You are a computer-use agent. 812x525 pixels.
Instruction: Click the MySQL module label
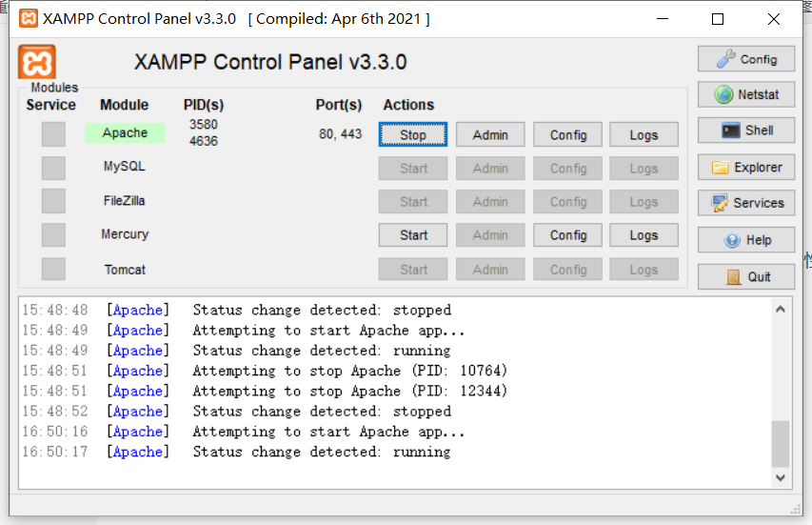(x=125, y=167)
